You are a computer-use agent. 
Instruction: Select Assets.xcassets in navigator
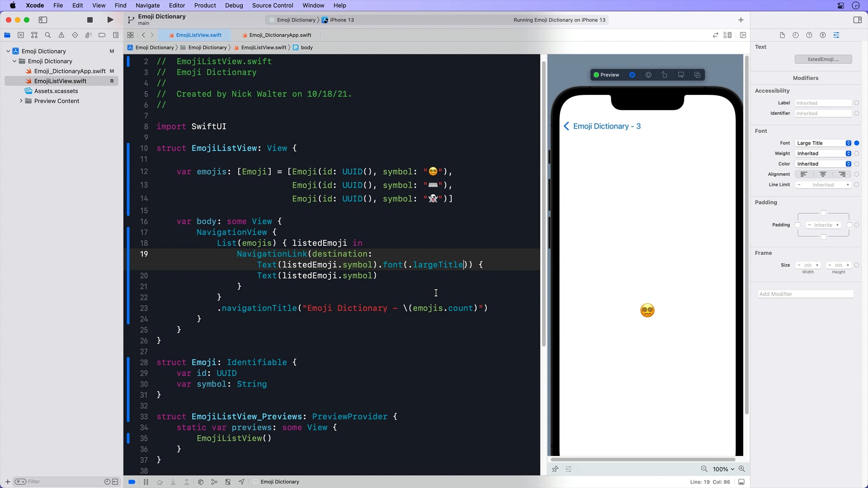[x=56, y=91]
